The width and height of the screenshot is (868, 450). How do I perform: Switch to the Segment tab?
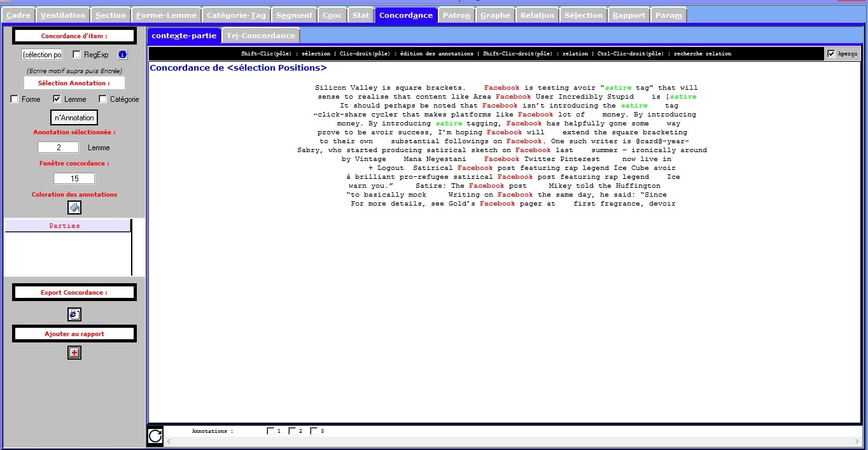pos(295,15)
